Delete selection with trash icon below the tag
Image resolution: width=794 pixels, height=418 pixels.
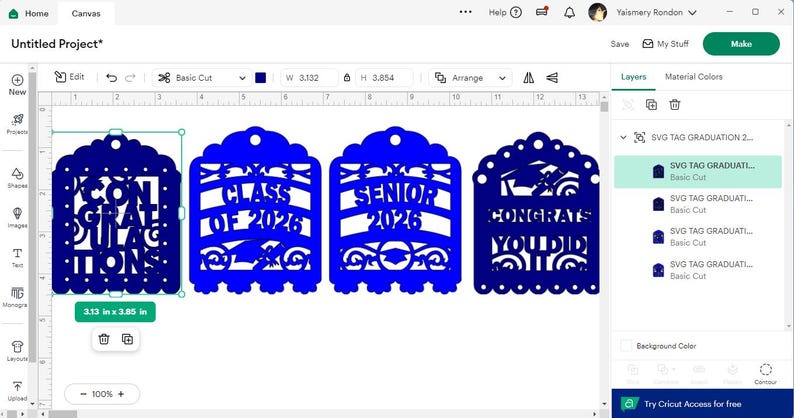[x=104, y=339]
